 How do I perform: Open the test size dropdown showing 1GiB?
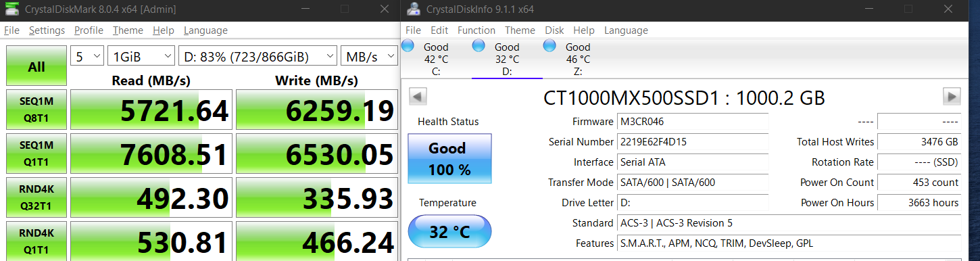click(x=141, y=56)
